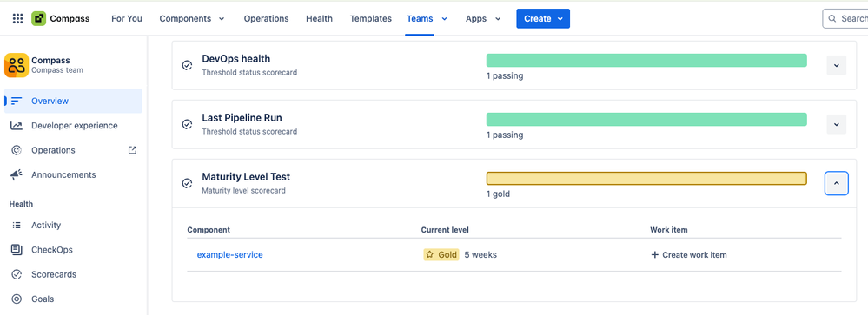The width and height of the screenshot is (868, 315).
Task: Click the Last Pipeline Run scorecard icon
Action: pyautogui.click(x=187, y=124)
